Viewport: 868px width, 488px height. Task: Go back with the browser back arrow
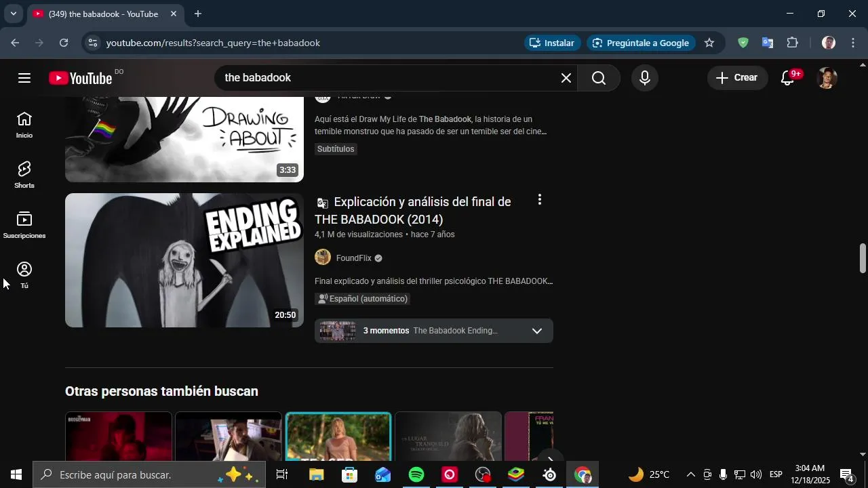tap(15, 43)
